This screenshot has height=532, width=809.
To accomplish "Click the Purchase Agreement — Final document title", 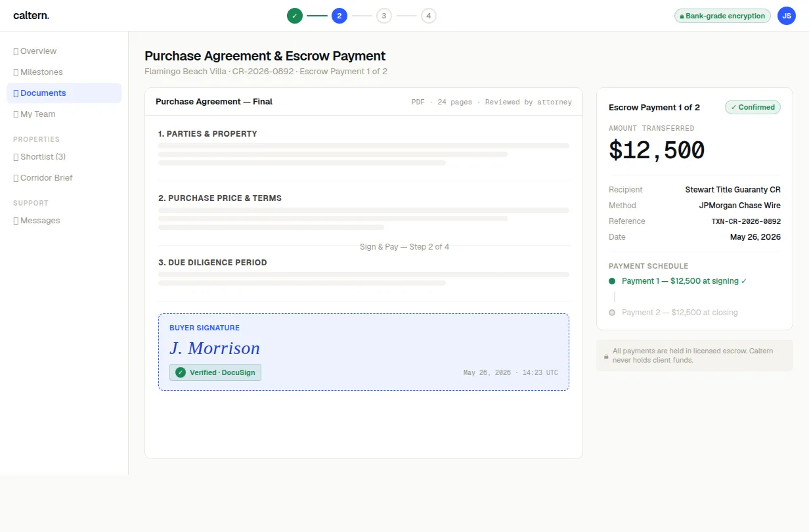I will (x=214, y=102).
